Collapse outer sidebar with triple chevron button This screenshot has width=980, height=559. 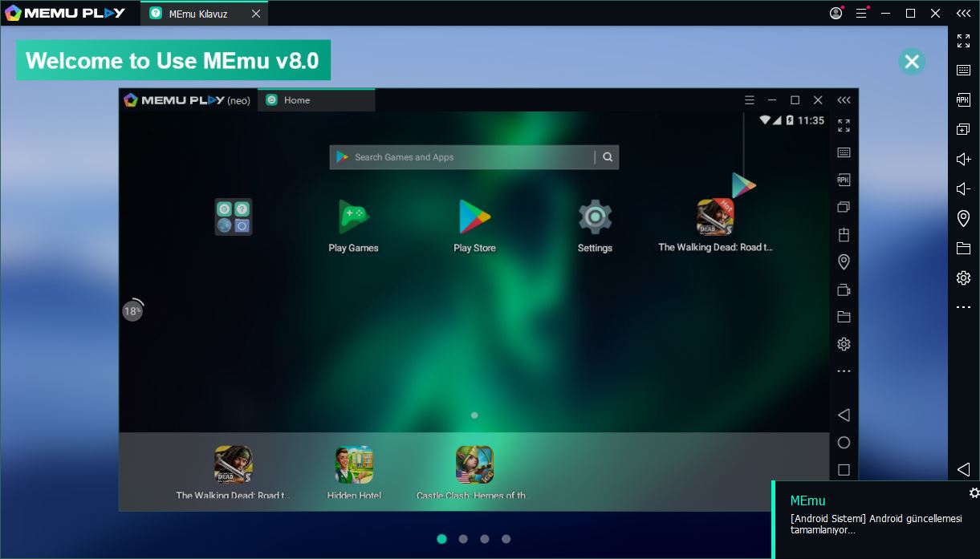coord(964,13)
